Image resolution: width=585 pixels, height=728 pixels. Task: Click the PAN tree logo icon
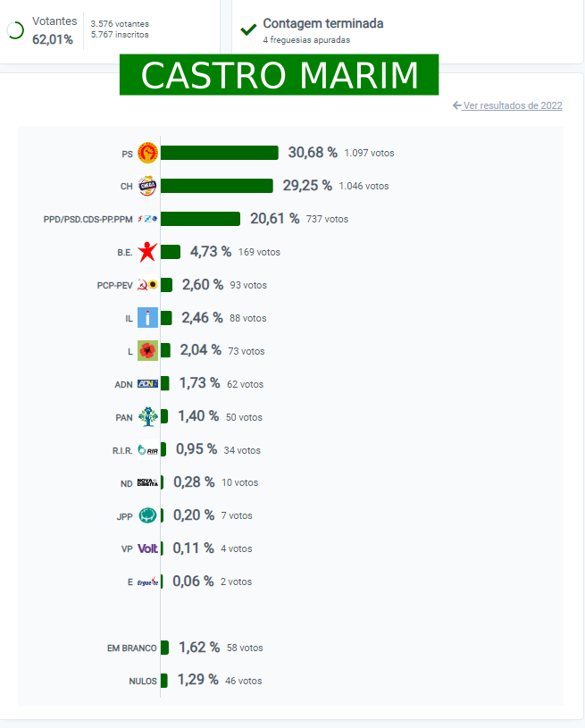pyautogui.click(x=147, y=417)
